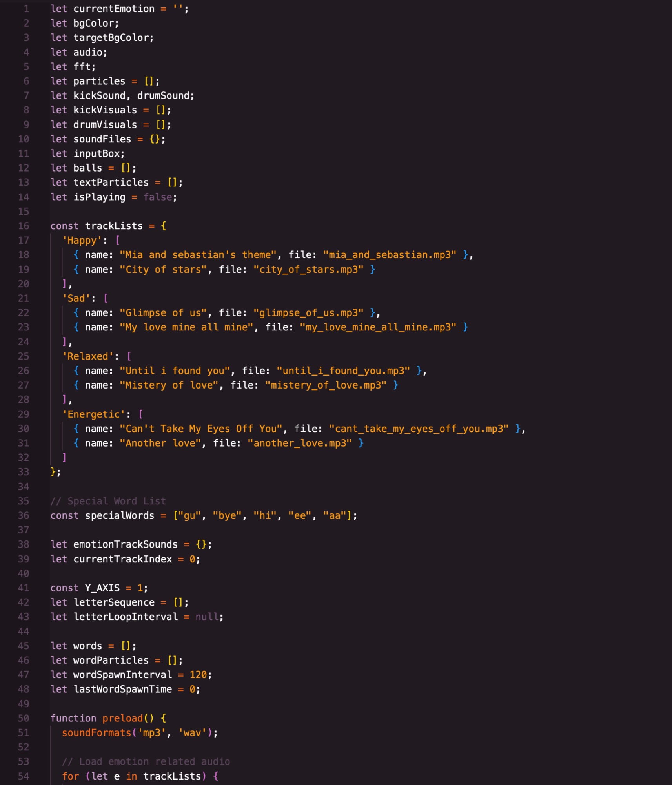
Task: Click the string "Glimpse of us"
Action: [163, 313]
